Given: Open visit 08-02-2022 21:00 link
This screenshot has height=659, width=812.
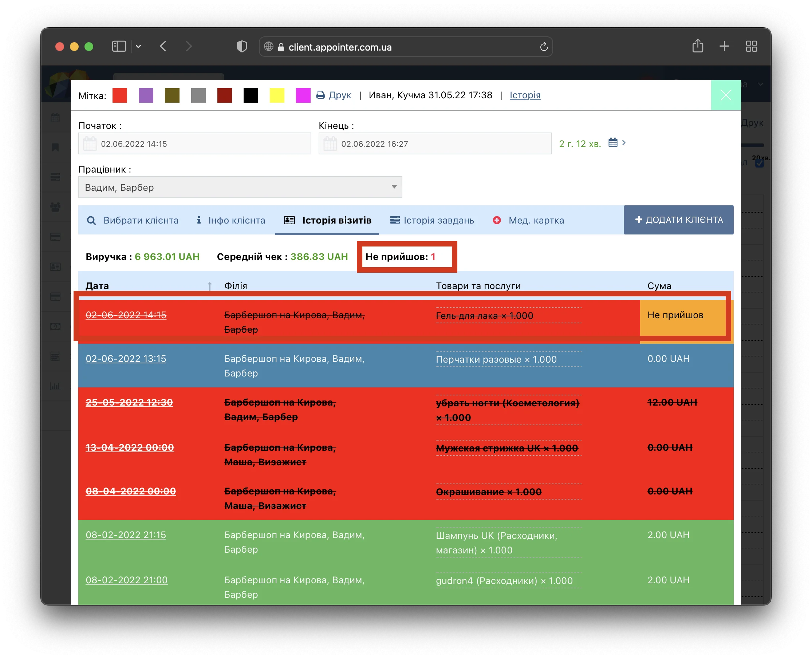Looking at the screenshot, I should click(x=127, y=580).
